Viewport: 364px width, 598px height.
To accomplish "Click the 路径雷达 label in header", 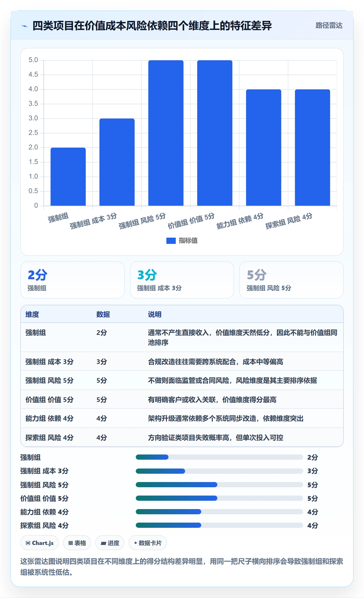I will (x=329, y=25).
